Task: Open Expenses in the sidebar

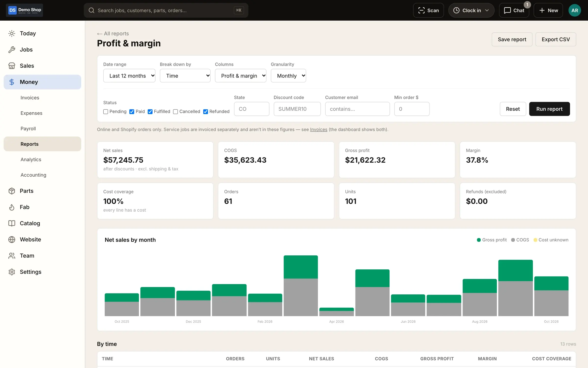Action: 31,113
